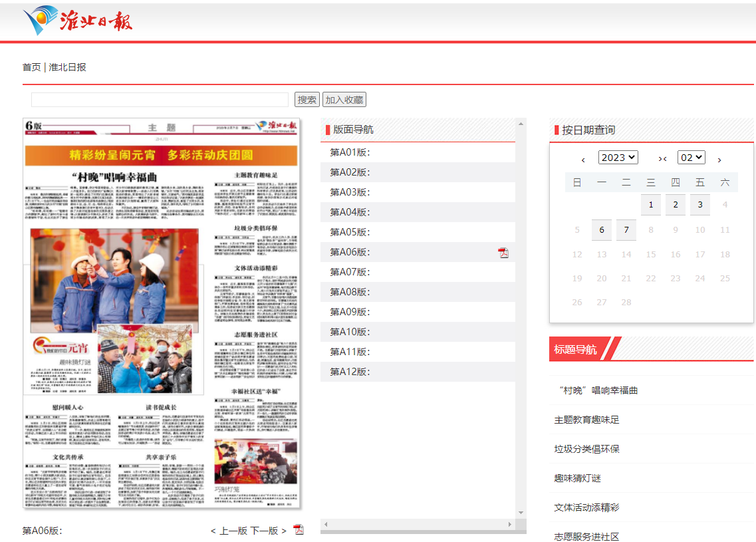The image size is (756, 542).
Task: Click the newspaper page 6 preview image
Action: coord(162,314)
